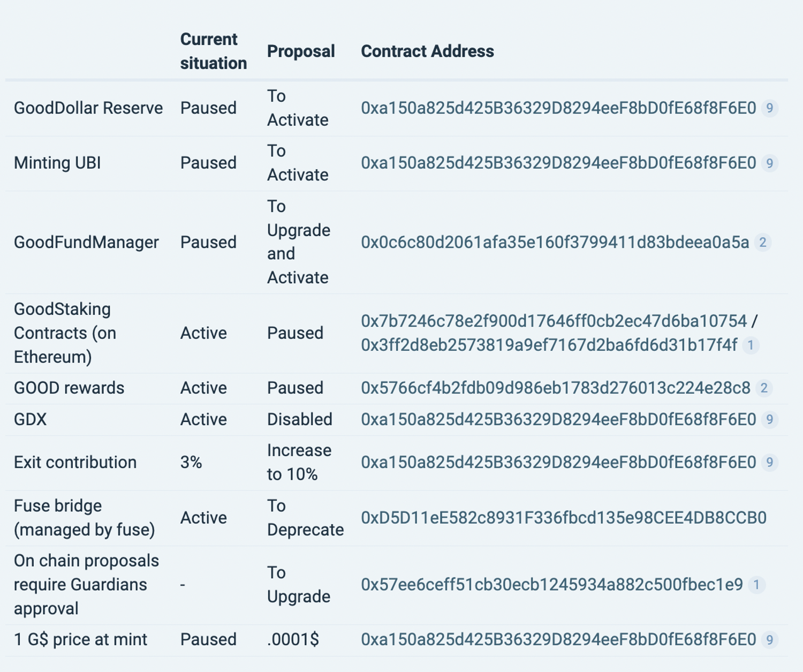Click count badge 2 beside GOOD rewards address
803x672 pixels.
click(764, 388)
